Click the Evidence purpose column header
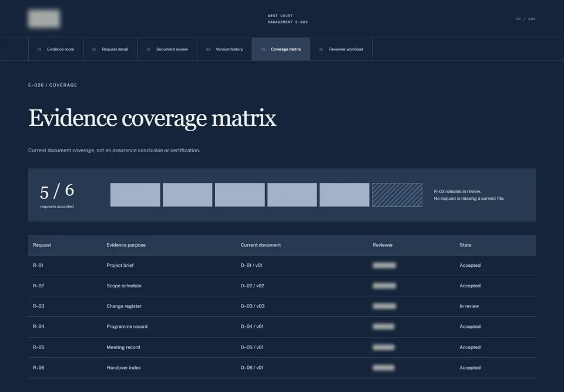This screenshot has width=564, height=392. click(126, 245)
